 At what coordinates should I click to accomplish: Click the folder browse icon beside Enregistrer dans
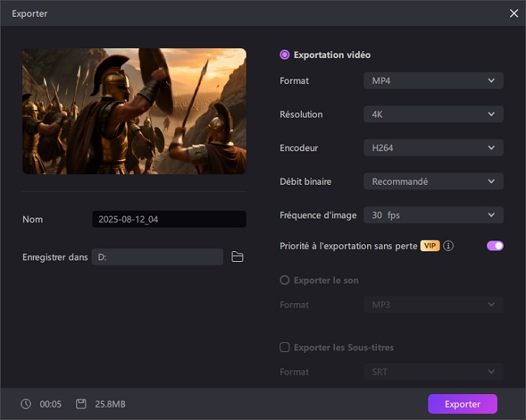click(x=237, y=257)
